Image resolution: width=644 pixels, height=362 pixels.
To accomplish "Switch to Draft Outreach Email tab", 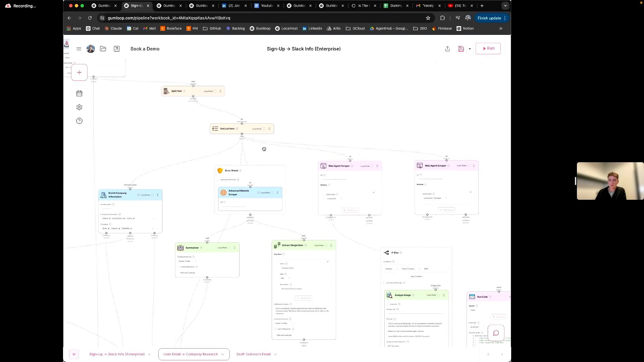I will pyautogui.click(x=253, y=354).
